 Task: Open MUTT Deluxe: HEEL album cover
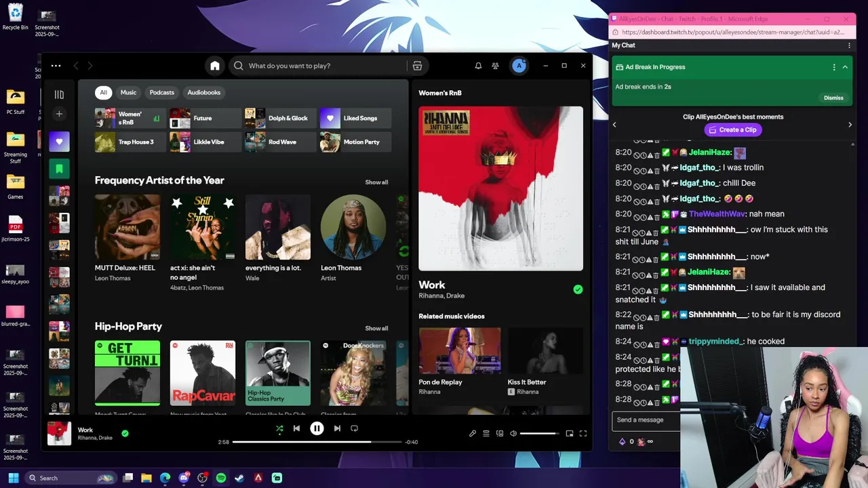127,227
